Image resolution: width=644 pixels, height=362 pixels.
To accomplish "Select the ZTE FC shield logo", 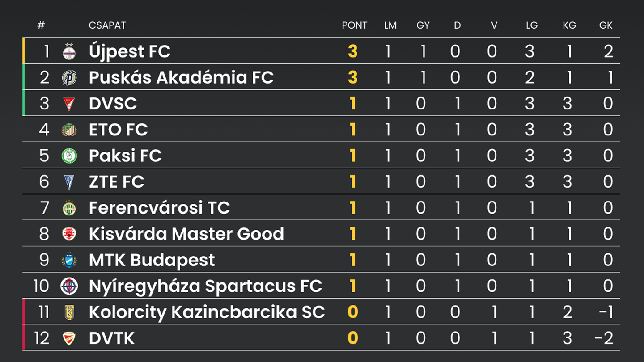I will pyautogui.click(x=69, y=182).
